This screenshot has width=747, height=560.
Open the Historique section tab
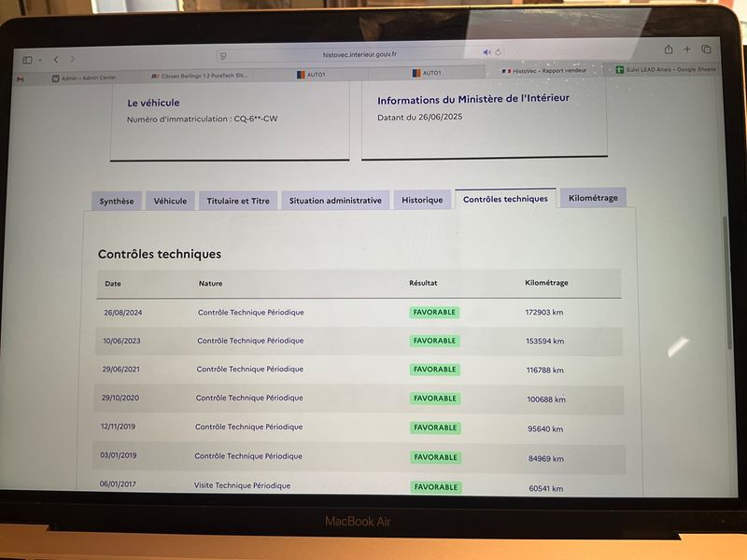[x=422, y=200]
